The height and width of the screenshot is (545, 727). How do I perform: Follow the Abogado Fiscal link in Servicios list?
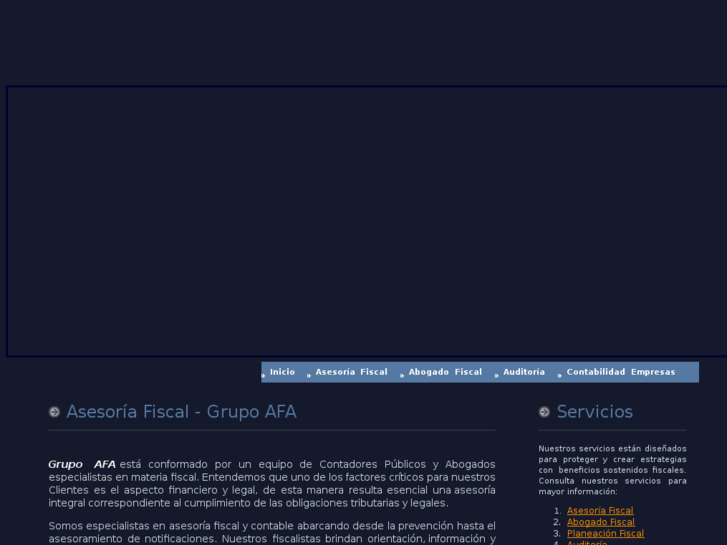[x=601, y=522]
